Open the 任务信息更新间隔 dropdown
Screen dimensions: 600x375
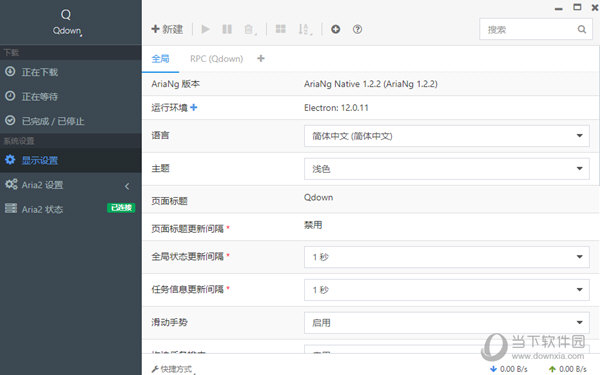[x=447, y=290]
